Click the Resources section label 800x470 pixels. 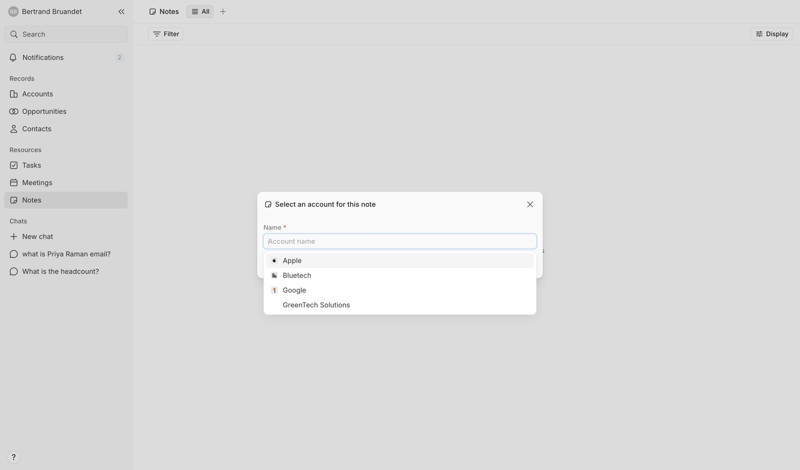(26, 150)
